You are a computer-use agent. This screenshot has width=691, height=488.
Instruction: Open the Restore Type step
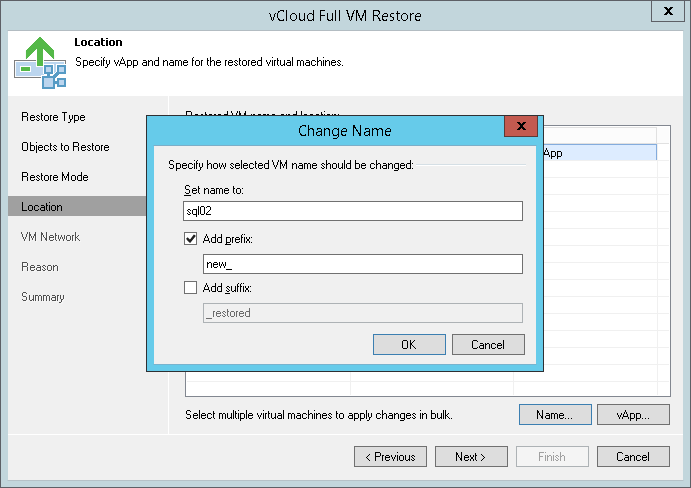[54, 117]
